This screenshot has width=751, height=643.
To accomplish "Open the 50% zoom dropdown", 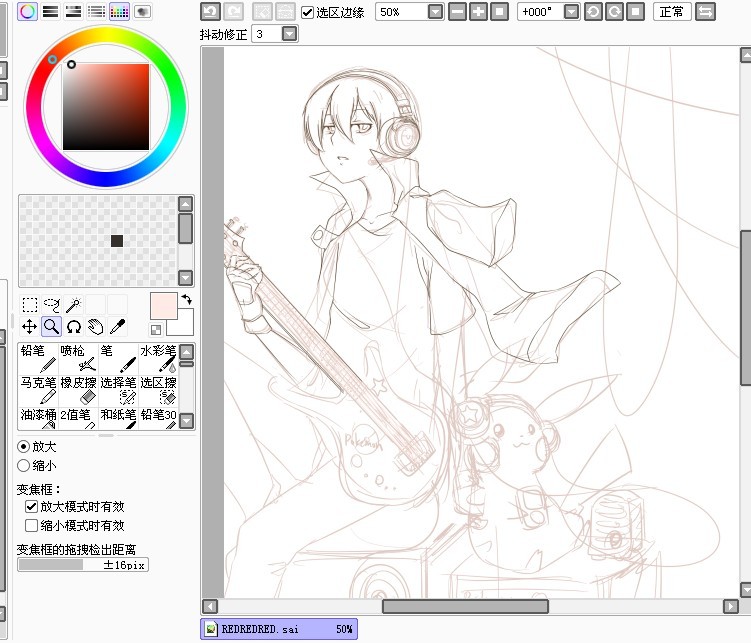I will pos(435,11).
